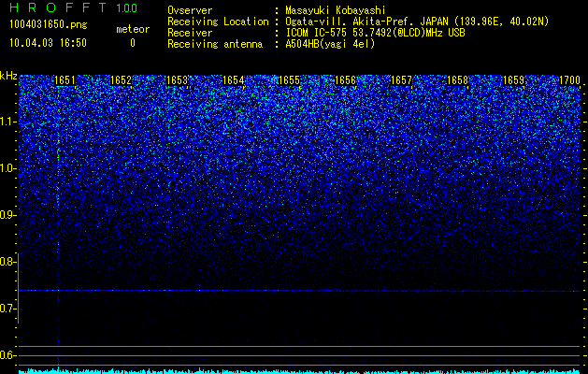Click the Receiving antenna label
Screen dimensions: 588x374
[x=215, y=44]
